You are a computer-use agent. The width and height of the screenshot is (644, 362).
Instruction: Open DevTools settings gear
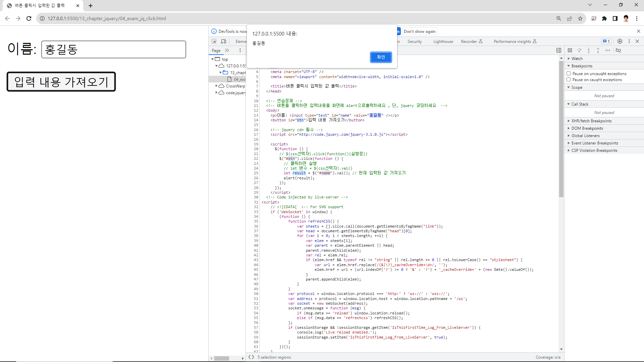(620, 41)
